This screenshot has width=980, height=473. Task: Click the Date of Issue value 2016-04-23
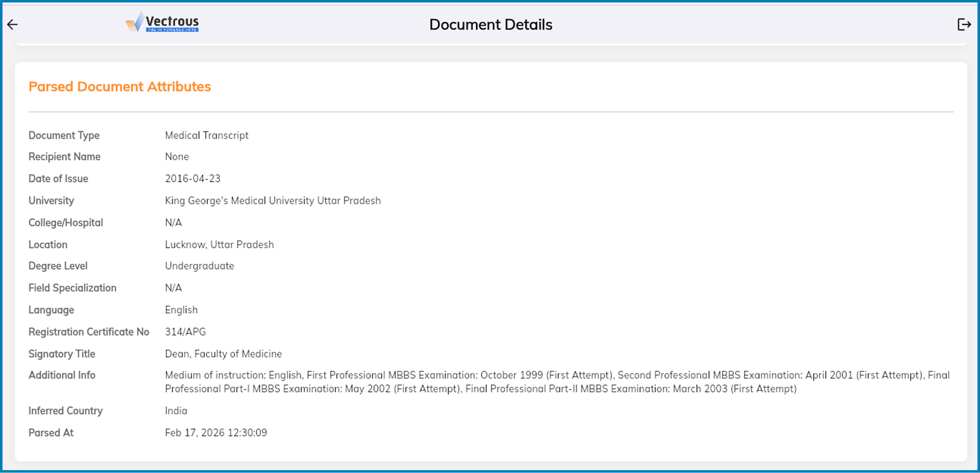click(x=193, y=178)
